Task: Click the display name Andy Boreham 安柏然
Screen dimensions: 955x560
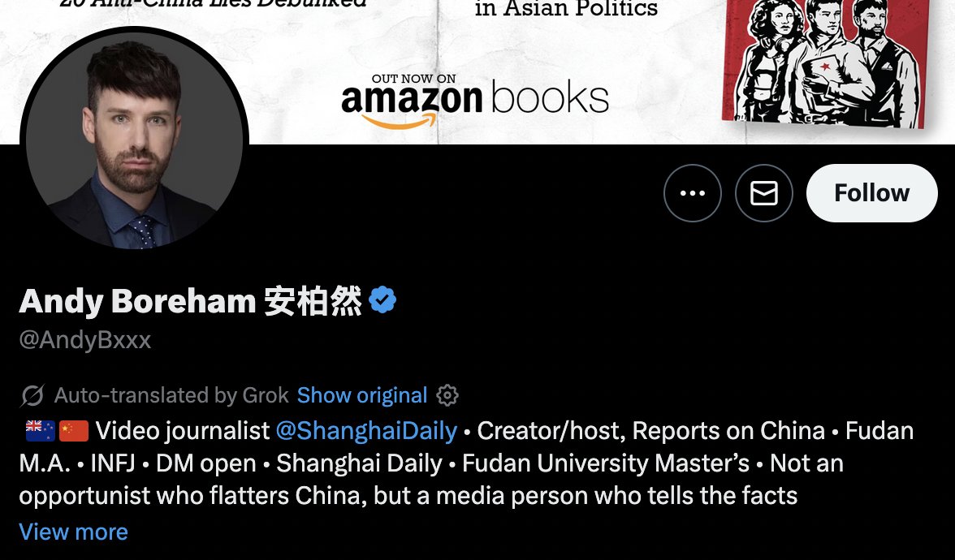Action: pyautogui.click(x=191, y=300)
